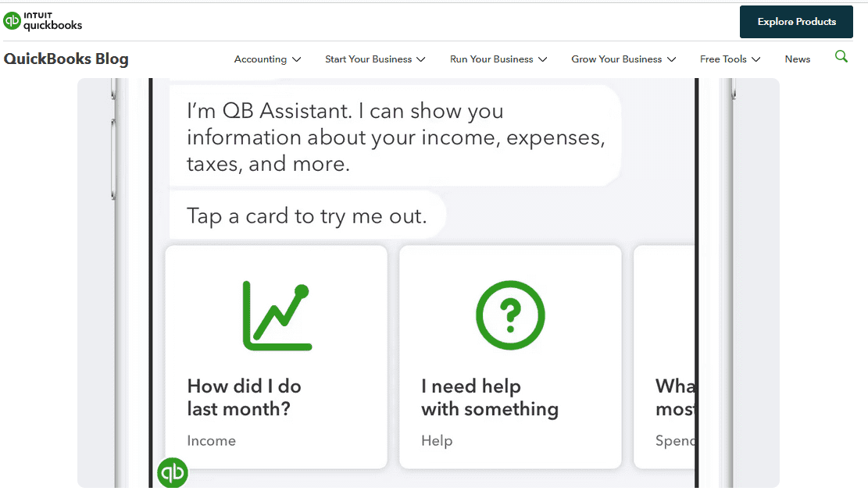Click the I'm QB Assistant message bubble
868x498 pixels.
tap(395, 137)
